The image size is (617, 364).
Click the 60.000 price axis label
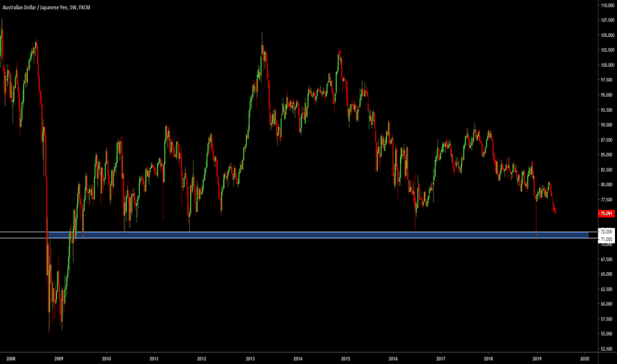[607, 304]
